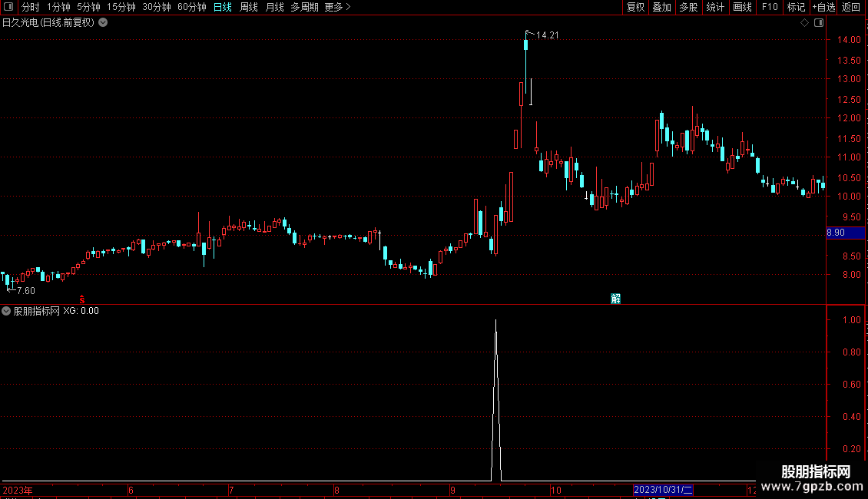This screenshot has height=499, width=868.
Task: Click month 7 on the time axis
Action: (x=231, y=490)
